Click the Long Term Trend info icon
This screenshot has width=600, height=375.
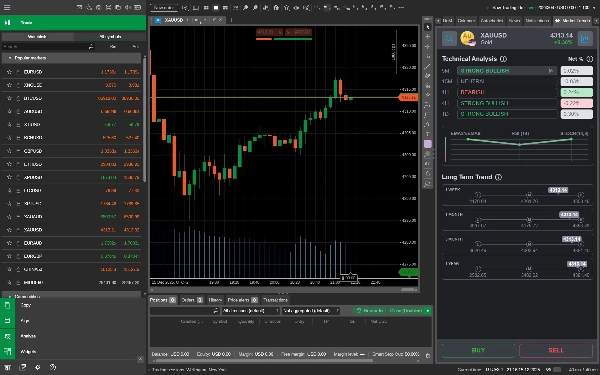point(498,177)
